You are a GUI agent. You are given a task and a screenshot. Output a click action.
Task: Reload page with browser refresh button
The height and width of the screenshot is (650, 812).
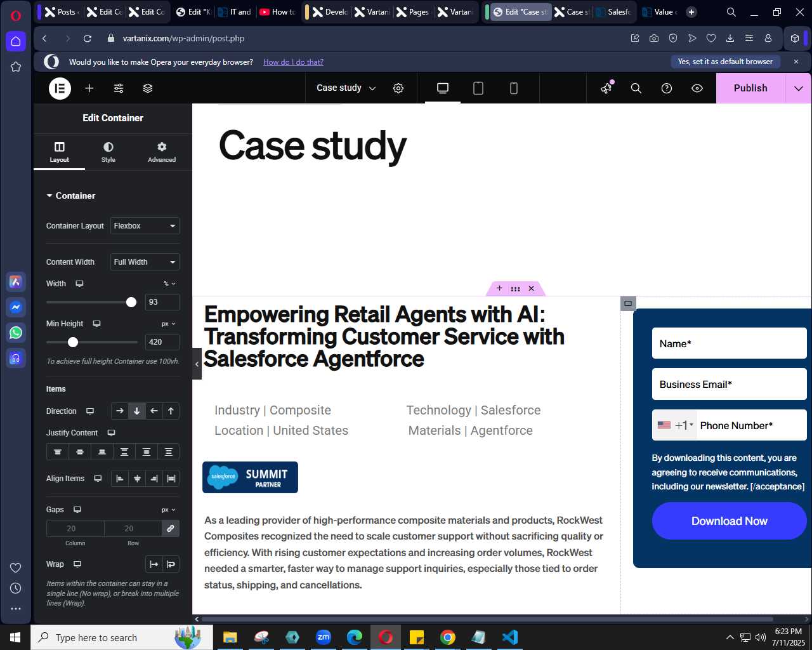[88, 39]
